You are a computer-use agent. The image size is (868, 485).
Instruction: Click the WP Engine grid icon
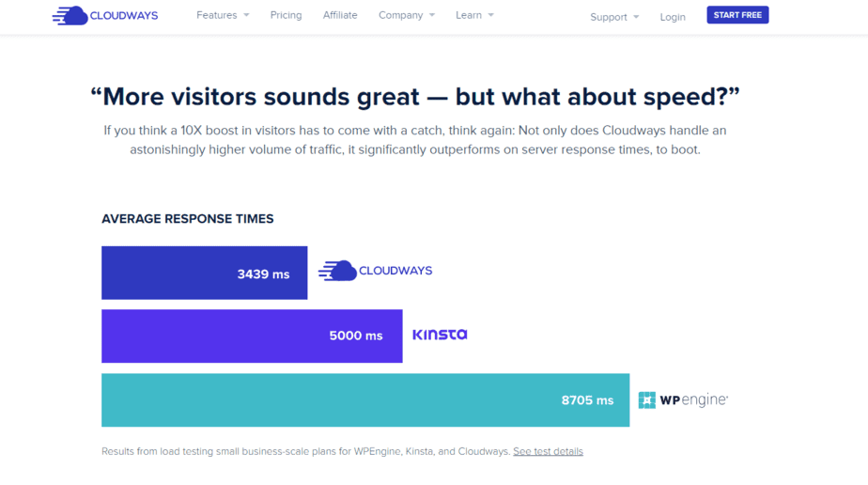(646, 399)
